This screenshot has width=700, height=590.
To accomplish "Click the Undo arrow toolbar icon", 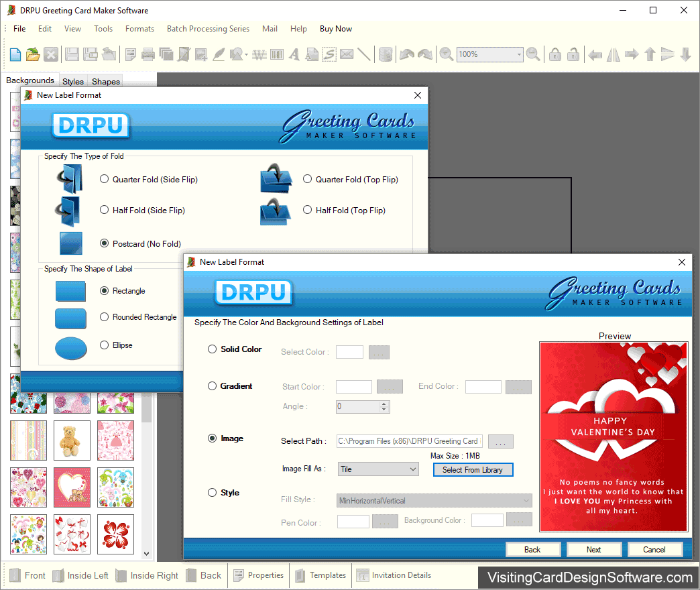I will coord(407,54).
